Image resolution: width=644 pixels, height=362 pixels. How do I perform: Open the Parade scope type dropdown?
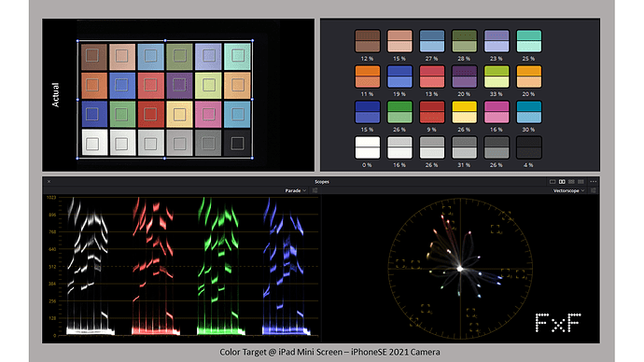tap(296, 190)
